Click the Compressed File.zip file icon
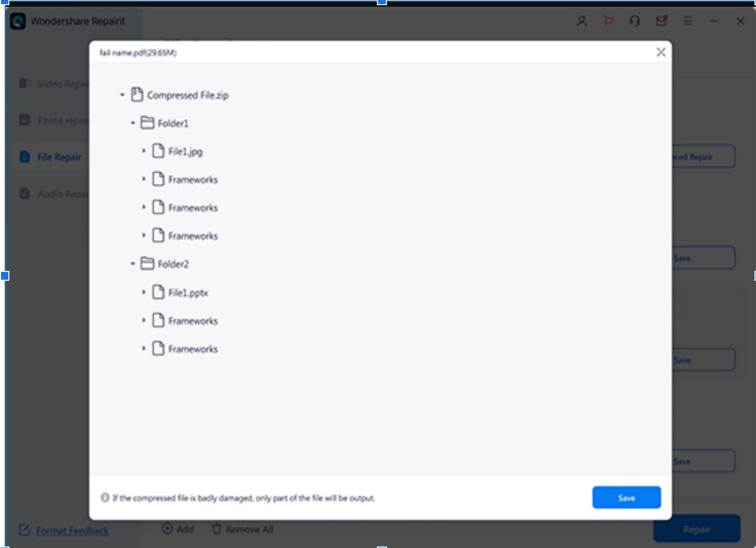This screenshot has height=548, width=756. click(137, 95)
